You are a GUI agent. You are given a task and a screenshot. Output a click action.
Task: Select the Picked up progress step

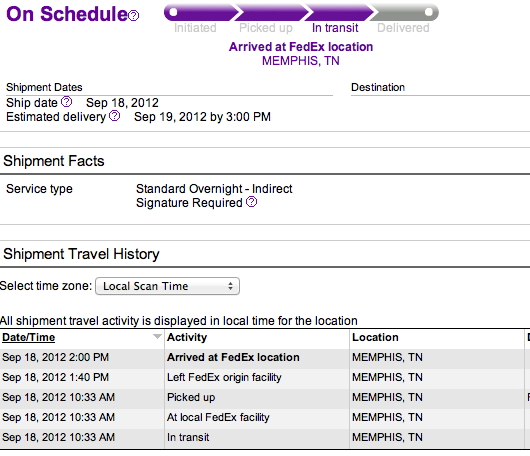266,28
